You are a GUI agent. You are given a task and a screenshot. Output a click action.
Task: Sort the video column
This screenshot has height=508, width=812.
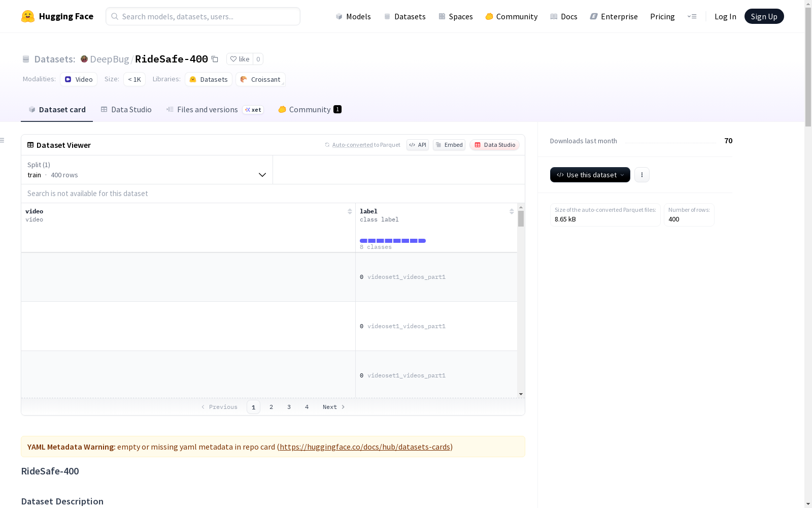click(350, 211)
